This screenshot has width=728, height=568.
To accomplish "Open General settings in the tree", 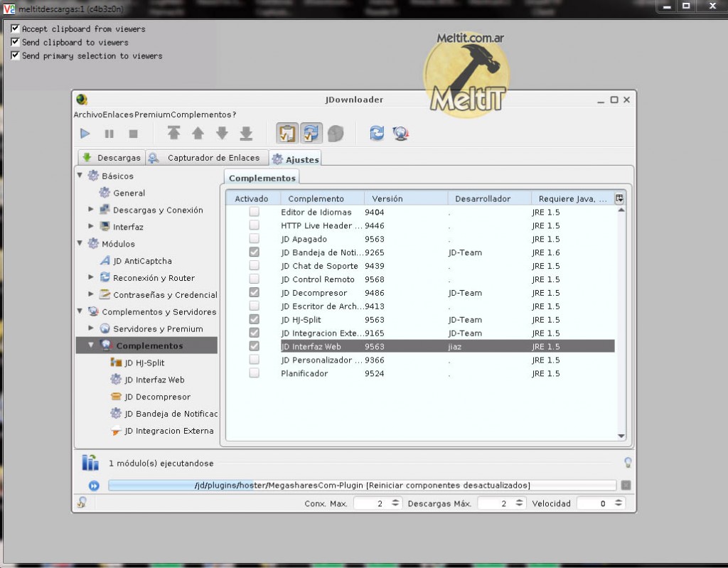I will 129,193.
